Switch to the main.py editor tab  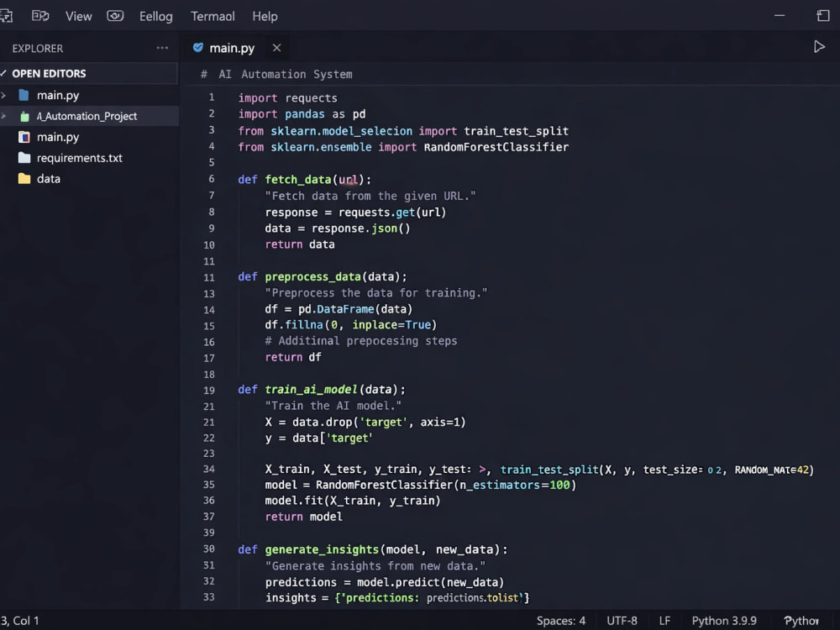232,48
